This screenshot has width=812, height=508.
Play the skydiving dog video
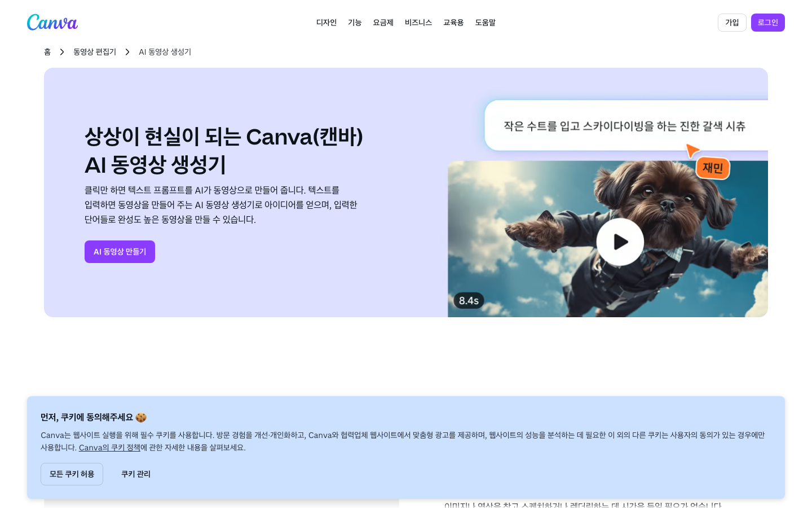(x=620, y=242)
